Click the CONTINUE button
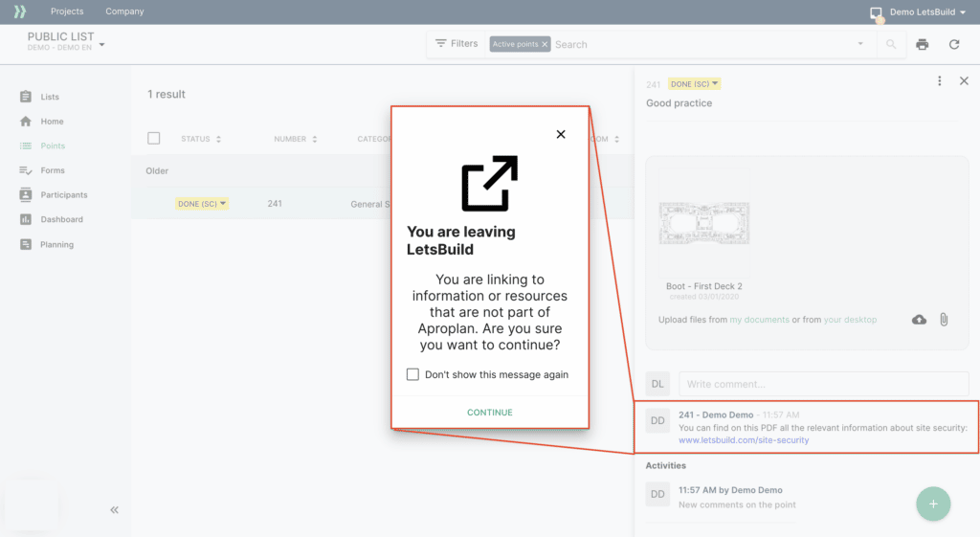Viewport: 980px width, 537px height. (489, 413)
